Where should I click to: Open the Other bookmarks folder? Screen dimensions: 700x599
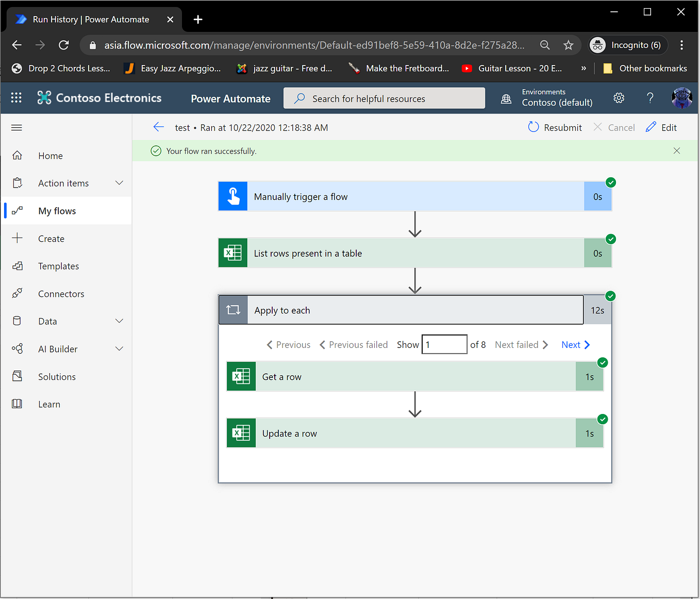tap(645, 68)
